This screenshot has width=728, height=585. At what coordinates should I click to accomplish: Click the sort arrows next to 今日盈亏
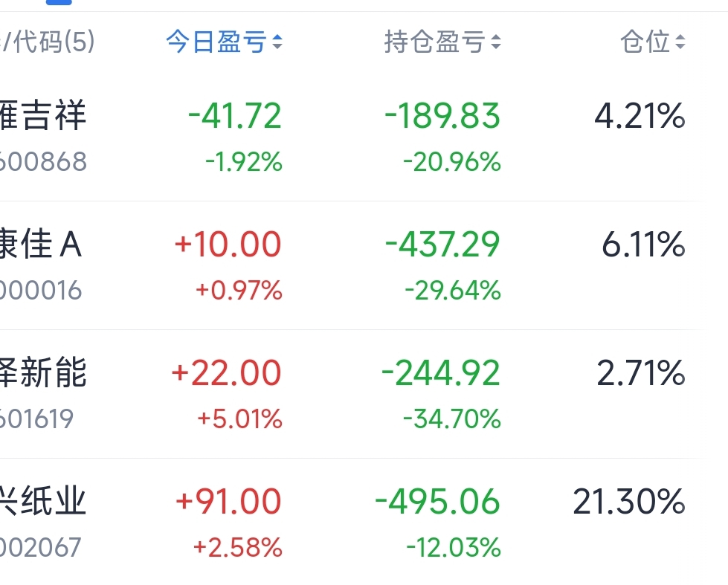pos(277,43)
